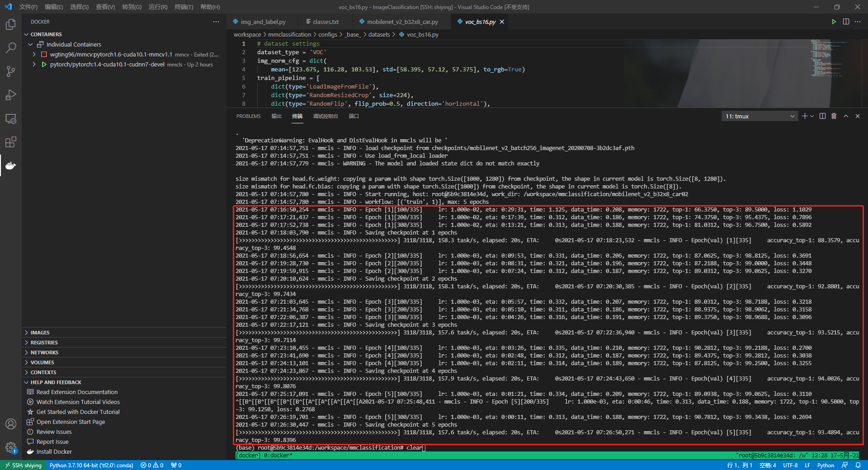Open Extension Start Page link
The image size is (868, 470).
[71, 422]
